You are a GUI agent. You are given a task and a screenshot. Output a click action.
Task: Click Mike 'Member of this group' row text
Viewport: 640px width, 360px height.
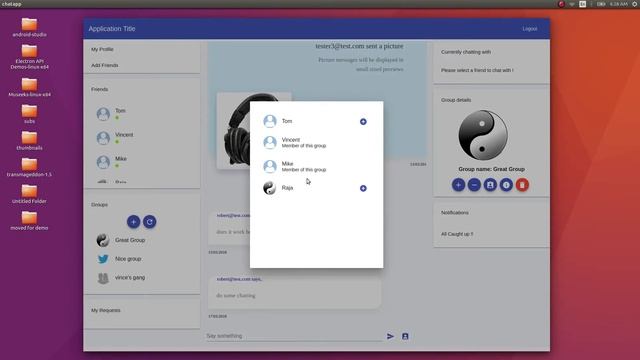pos(304,170)
